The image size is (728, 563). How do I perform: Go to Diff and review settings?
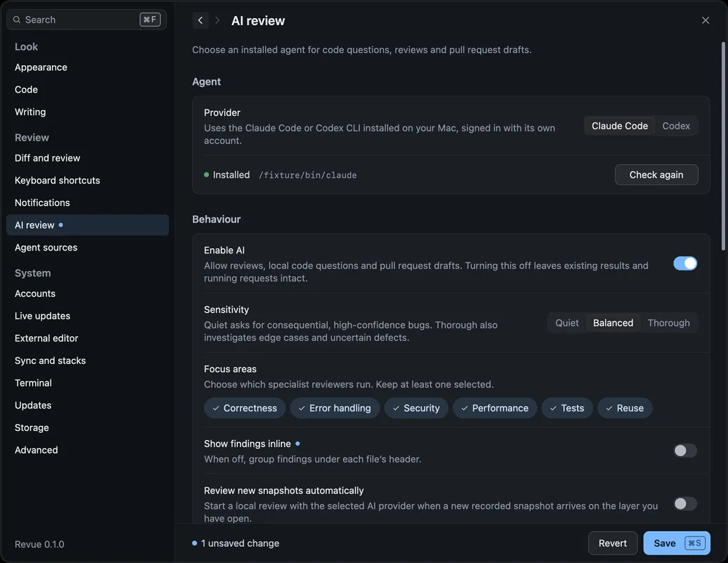coord(87,158)
